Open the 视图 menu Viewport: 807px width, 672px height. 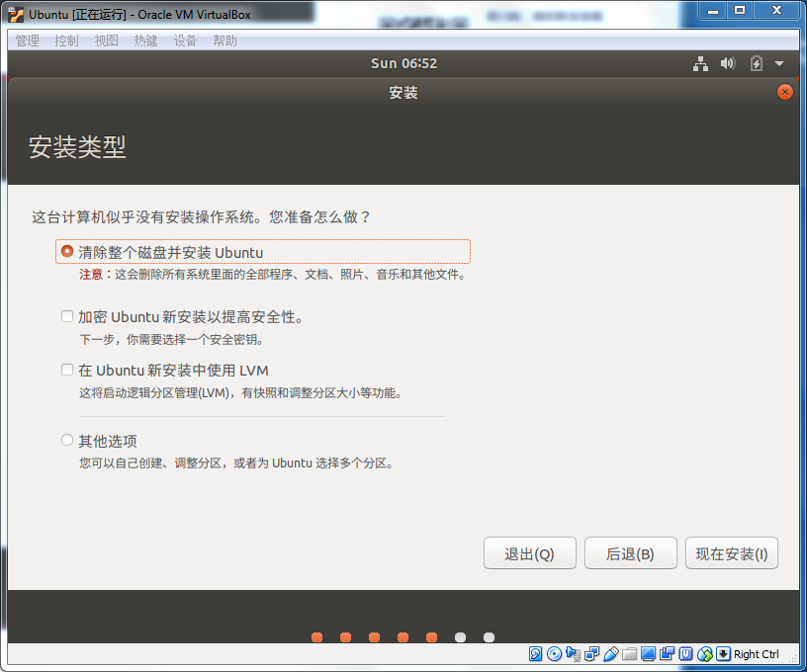click(107, 41)
